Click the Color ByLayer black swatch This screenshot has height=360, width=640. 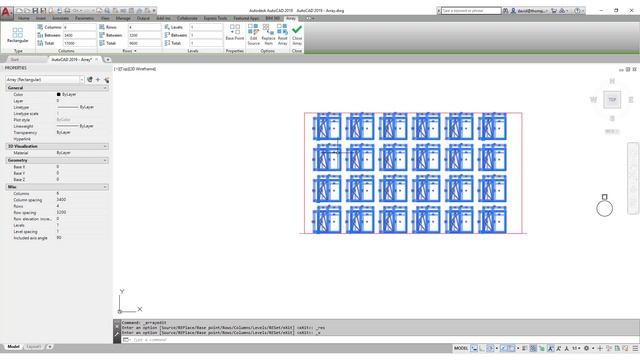[x=58, y=94]
